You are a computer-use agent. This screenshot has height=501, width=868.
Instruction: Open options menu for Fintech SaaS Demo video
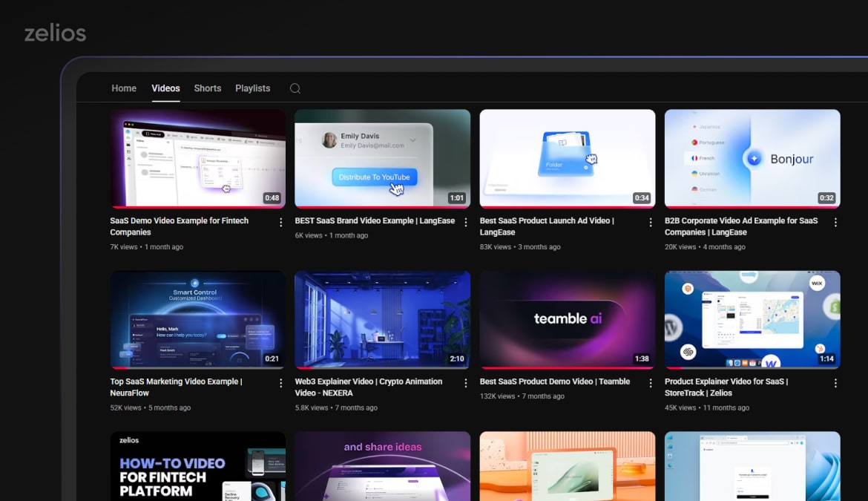click(x=280, y=222)
